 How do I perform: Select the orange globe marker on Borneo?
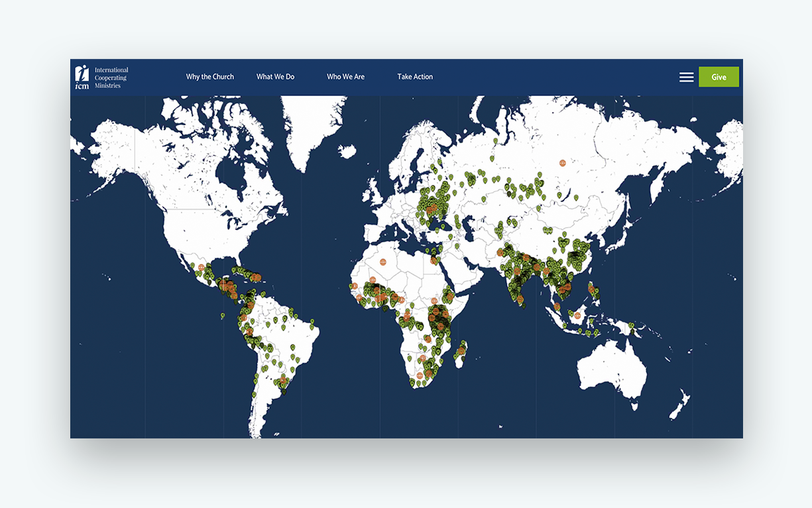click(x=578, y=316)
